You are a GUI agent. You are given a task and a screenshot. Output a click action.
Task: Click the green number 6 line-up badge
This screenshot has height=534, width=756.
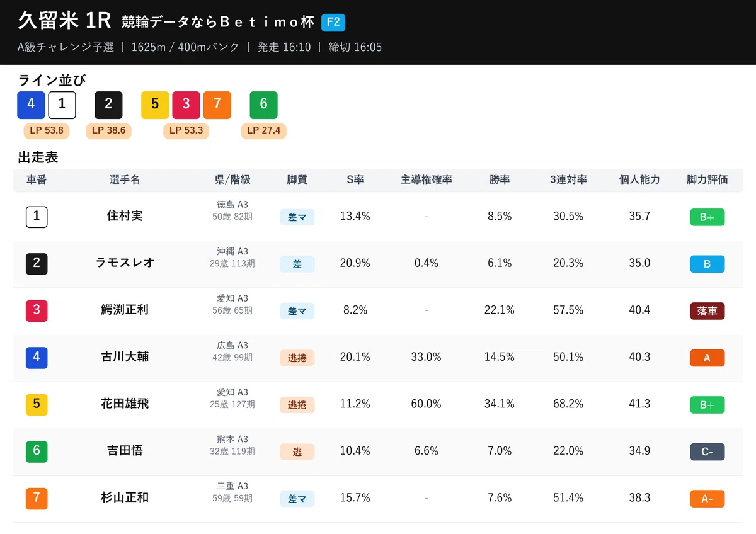tap(263, 105)
